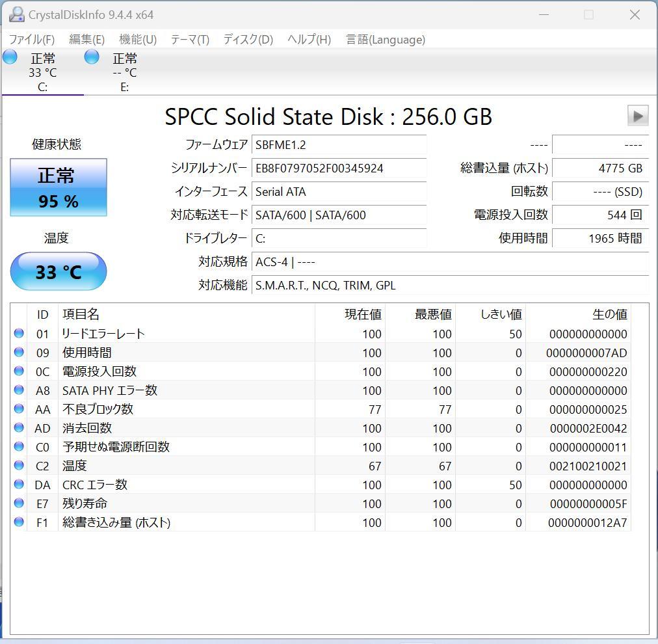Click the 正常 95% health status button

pyautogui.click(x=58, y=187)
